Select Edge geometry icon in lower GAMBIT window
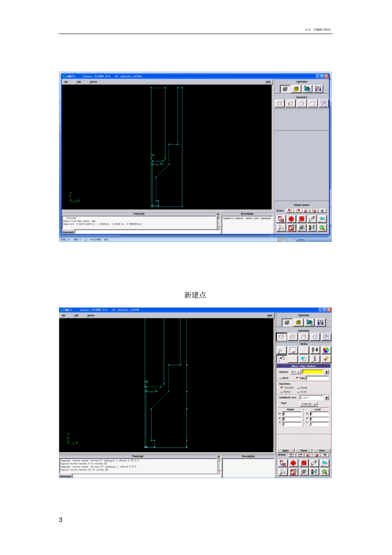The image size is (392, 555). coord(292,337)
